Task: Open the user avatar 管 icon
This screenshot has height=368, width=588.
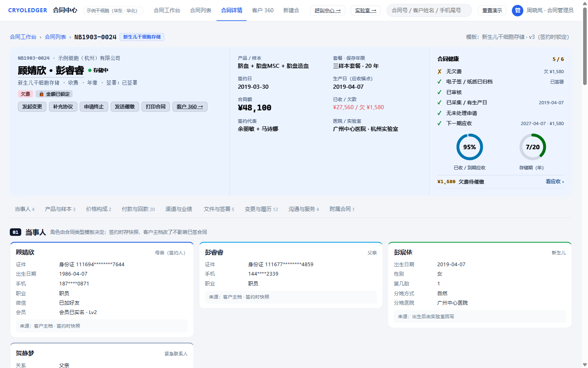Action: click(x=517, y=11)
